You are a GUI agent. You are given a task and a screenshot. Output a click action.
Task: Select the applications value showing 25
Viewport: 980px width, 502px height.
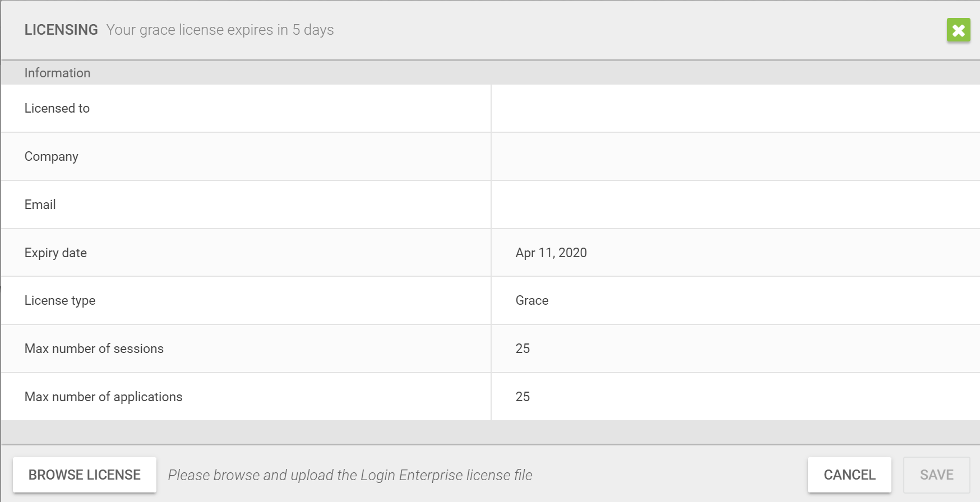[x=523, y=397]
